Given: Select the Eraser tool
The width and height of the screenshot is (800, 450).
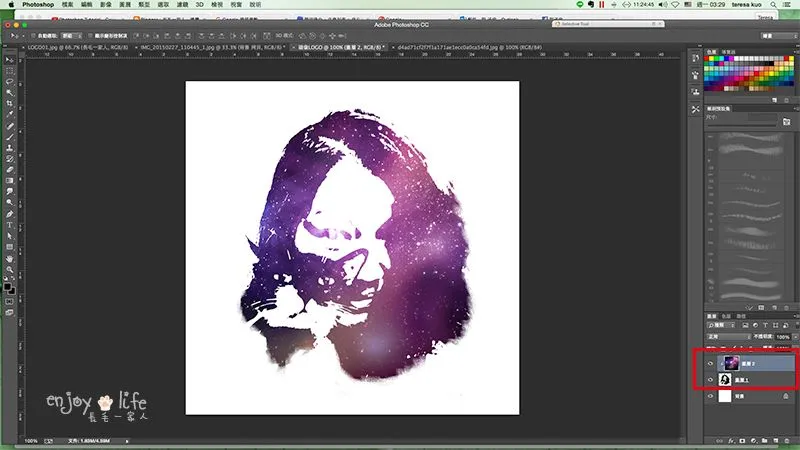Looking at the screenshot, I should pyautogui.click(x=9, y=170).
